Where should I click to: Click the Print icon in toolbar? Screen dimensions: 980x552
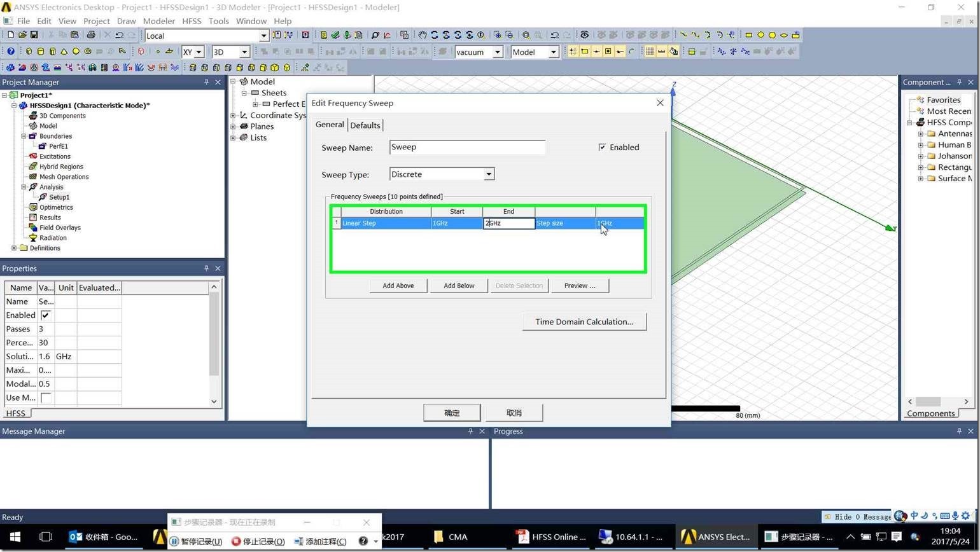[x=91, y=35]
